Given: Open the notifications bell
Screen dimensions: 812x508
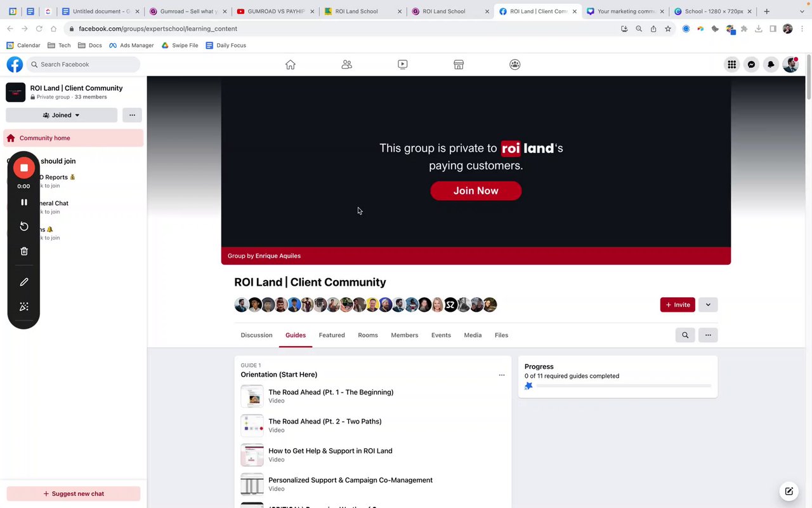Looking at the screenshot, I should (x=771, y=64).
